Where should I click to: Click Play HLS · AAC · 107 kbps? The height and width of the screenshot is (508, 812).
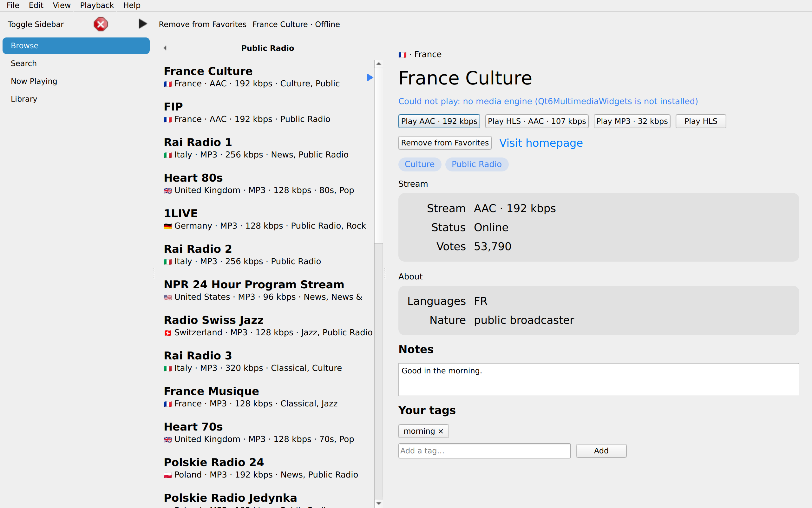click(x=537, y=121)
